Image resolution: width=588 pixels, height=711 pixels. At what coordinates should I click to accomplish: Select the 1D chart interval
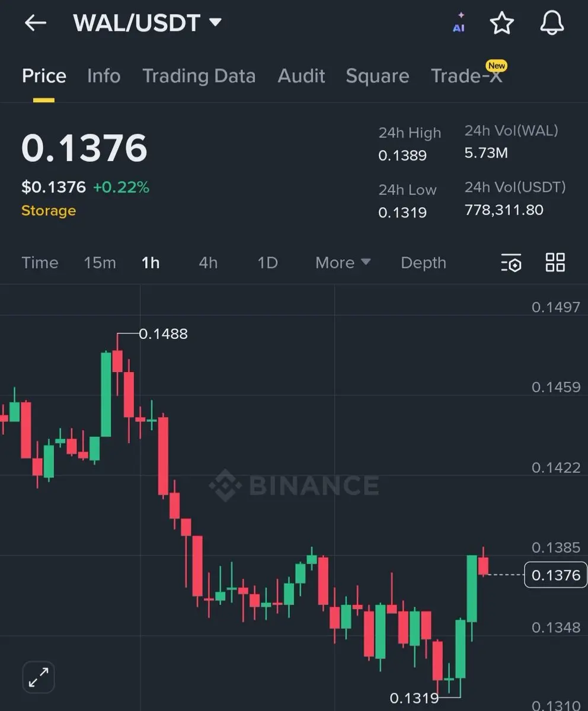tap(267, 262)
